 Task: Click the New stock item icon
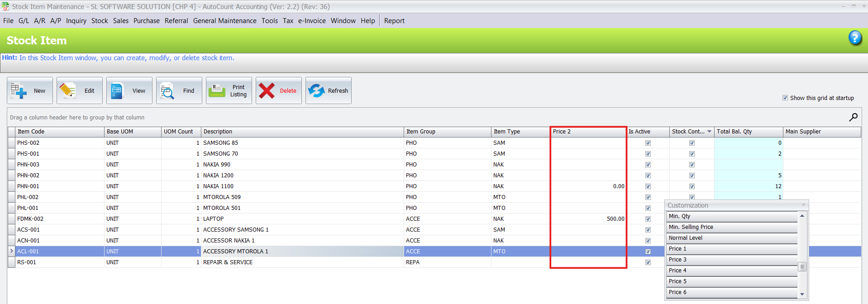(19, 90)
